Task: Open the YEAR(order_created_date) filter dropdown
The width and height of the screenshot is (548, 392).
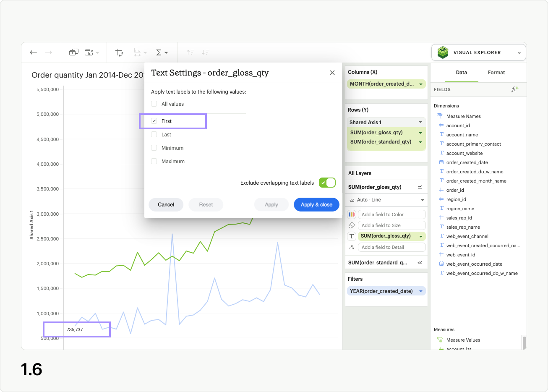Action: click(x=421, y=291)
